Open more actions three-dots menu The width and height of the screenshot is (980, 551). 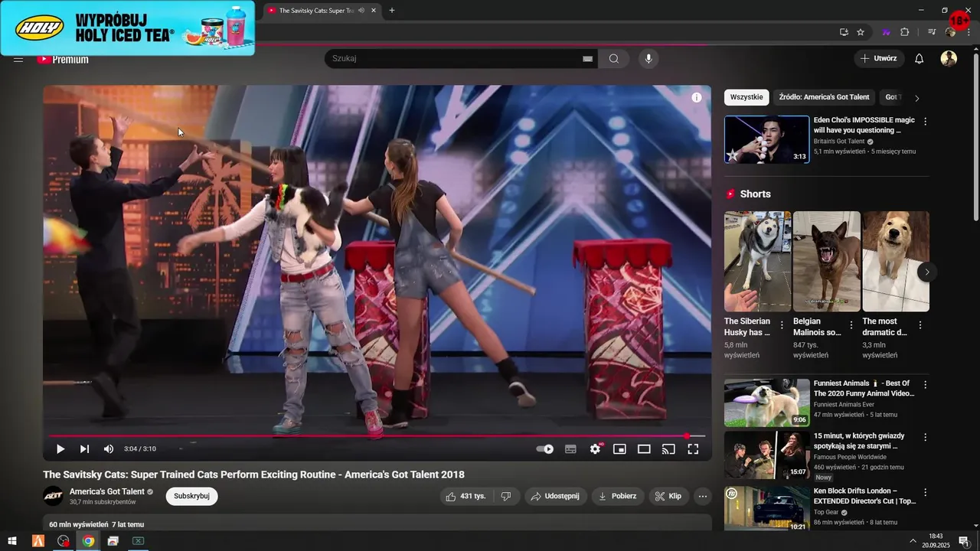click(x=703, y=496)
